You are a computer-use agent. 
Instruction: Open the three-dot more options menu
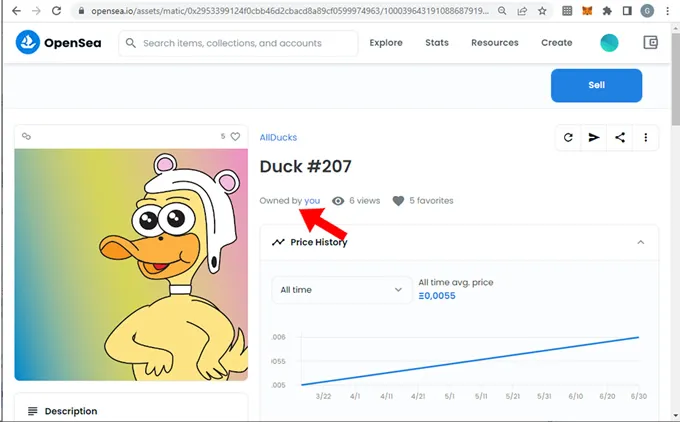pyautogui.click(x=646, y=138)
